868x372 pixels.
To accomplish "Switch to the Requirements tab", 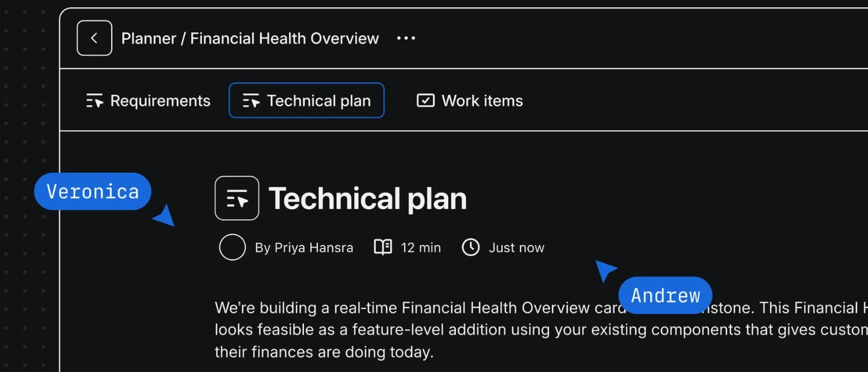I will point(148,101).
